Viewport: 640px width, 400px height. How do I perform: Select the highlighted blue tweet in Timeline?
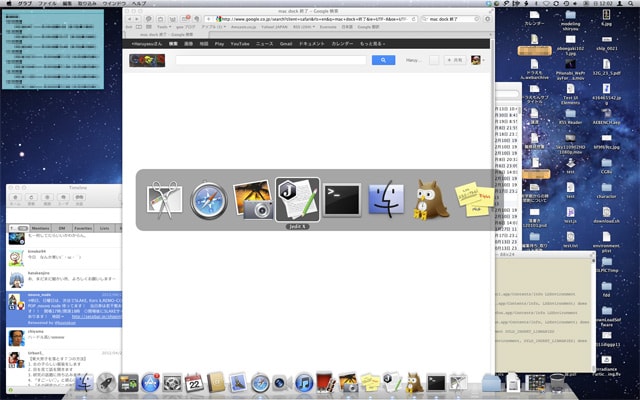(64, 309)
